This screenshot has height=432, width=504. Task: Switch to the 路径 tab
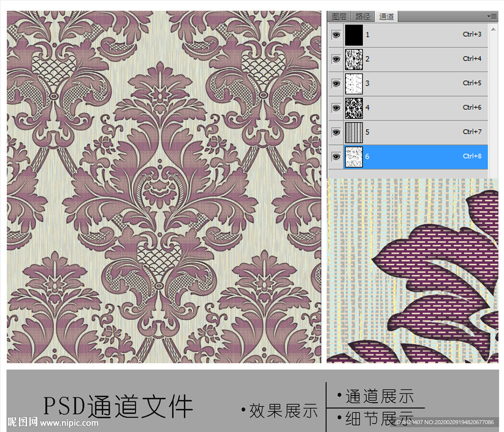(363, 16)
